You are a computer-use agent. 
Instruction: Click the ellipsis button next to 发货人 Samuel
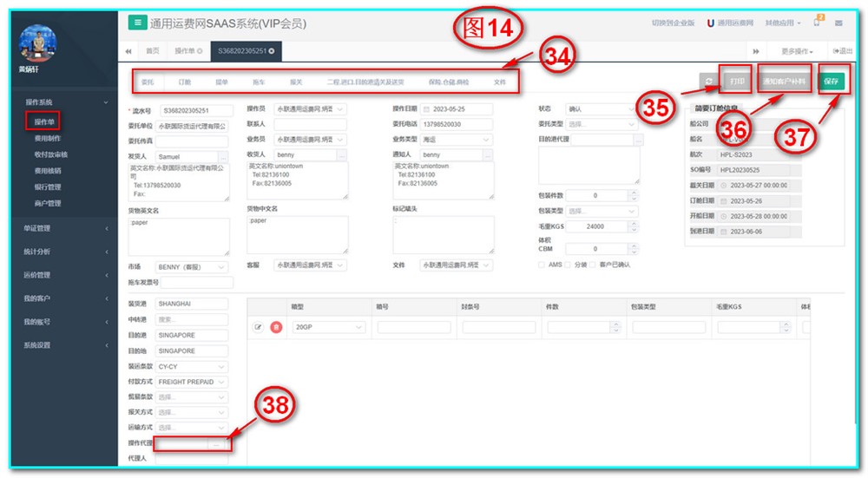(220, 155)
